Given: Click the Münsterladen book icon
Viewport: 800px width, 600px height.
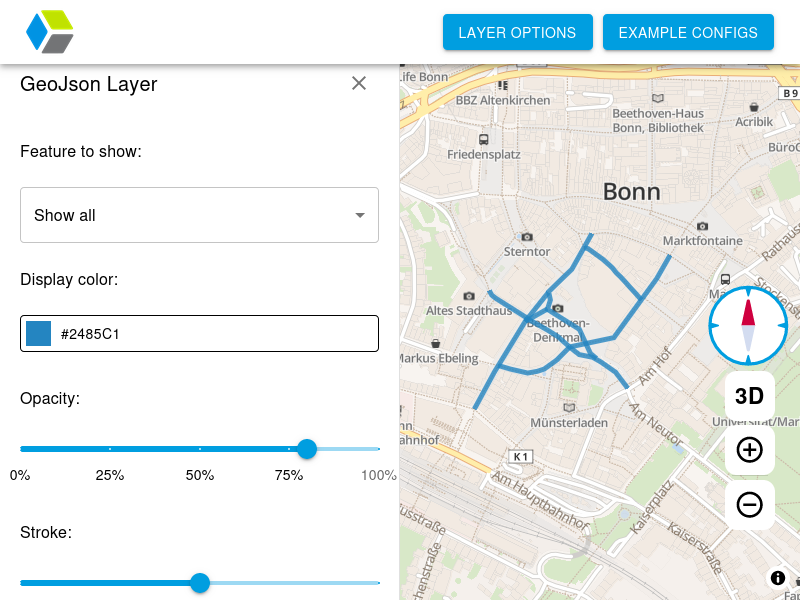Looking at the screenshot, I should 569,408.
